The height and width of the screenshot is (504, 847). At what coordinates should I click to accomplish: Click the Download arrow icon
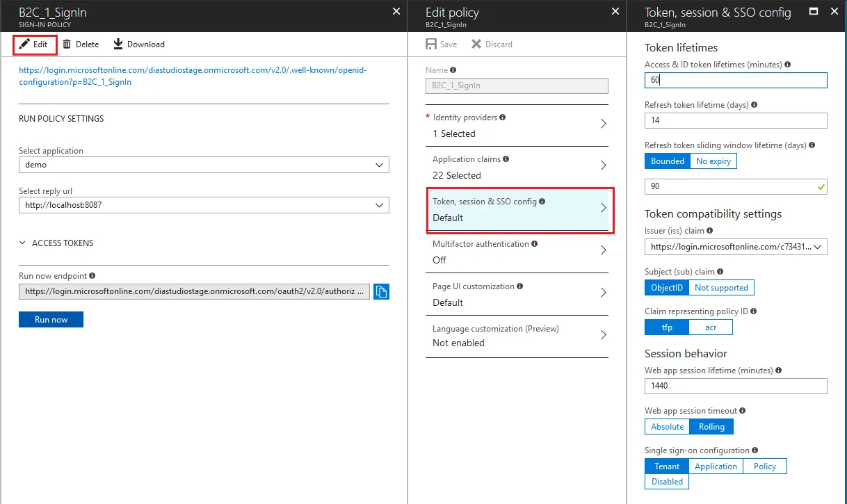(118, 44)
